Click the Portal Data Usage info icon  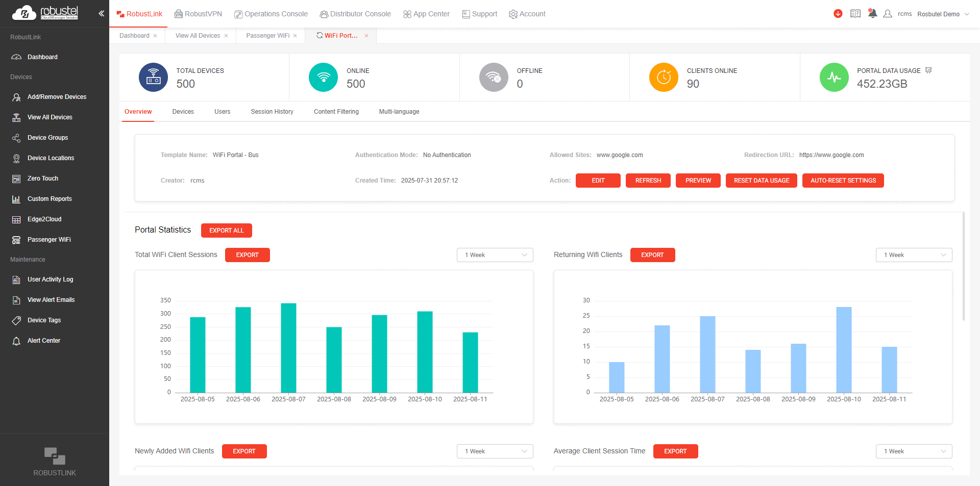[x=928, y=70]
